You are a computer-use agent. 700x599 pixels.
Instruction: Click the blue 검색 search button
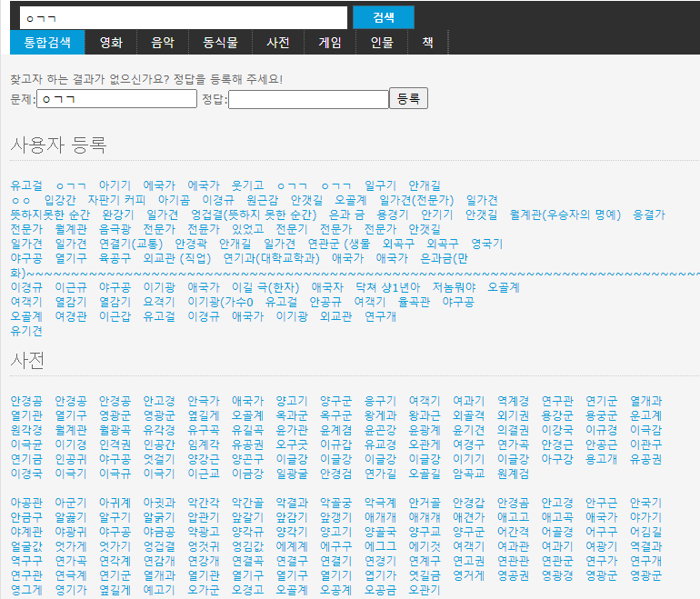coord(384,17)
